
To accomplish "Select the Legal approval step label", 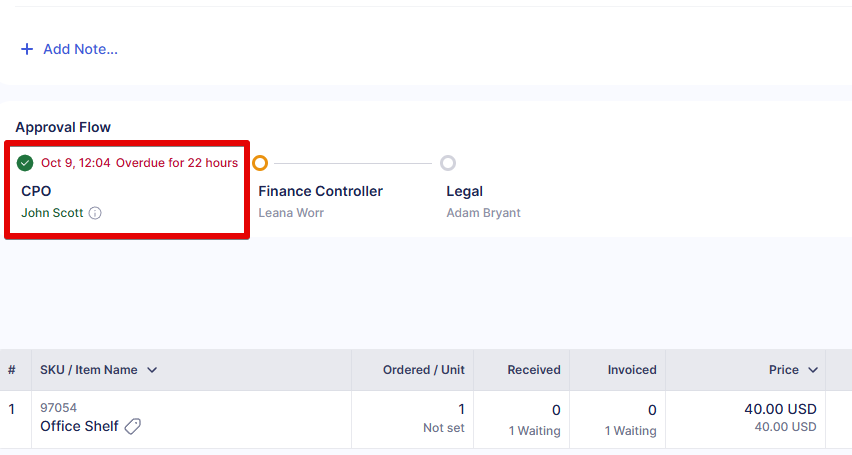I will [x=464, y=191].
